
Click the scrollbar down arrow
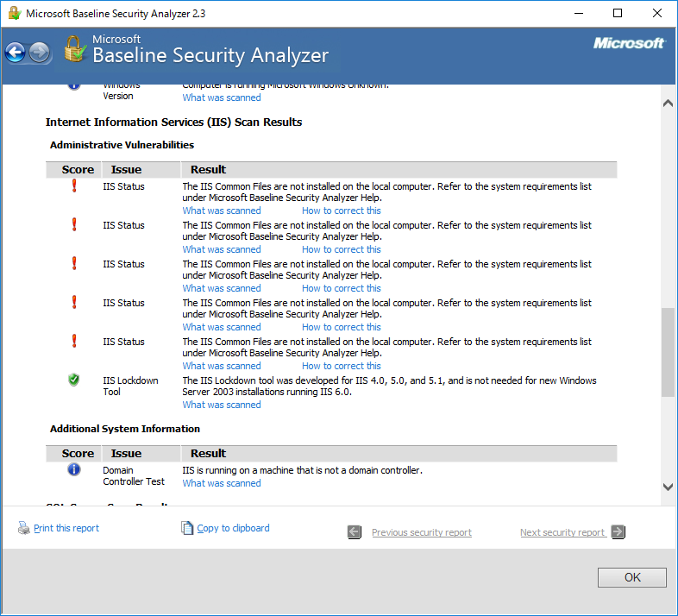pyautogui.click(x=668, y=487)
